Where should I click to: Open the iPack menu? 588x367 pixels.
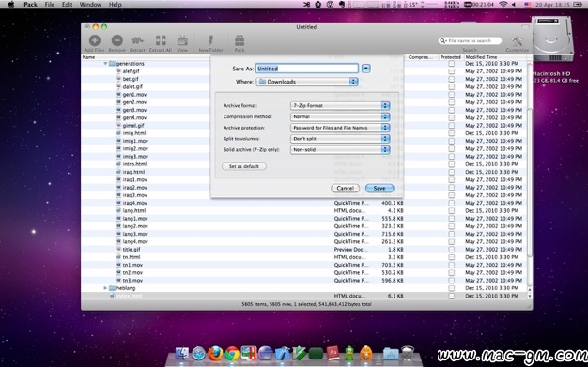[29, 5]
